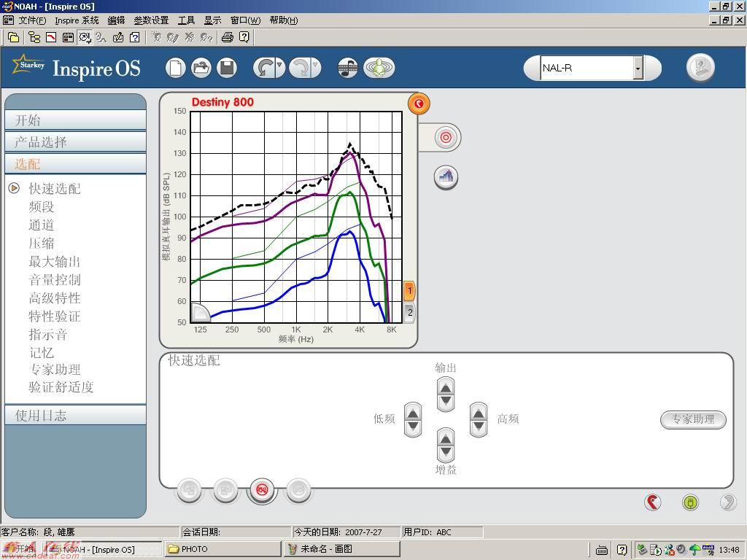This screenshot has height=560, width=747.
Task: Decrease 输出 with the down arrow
Action: click(446, 402)
